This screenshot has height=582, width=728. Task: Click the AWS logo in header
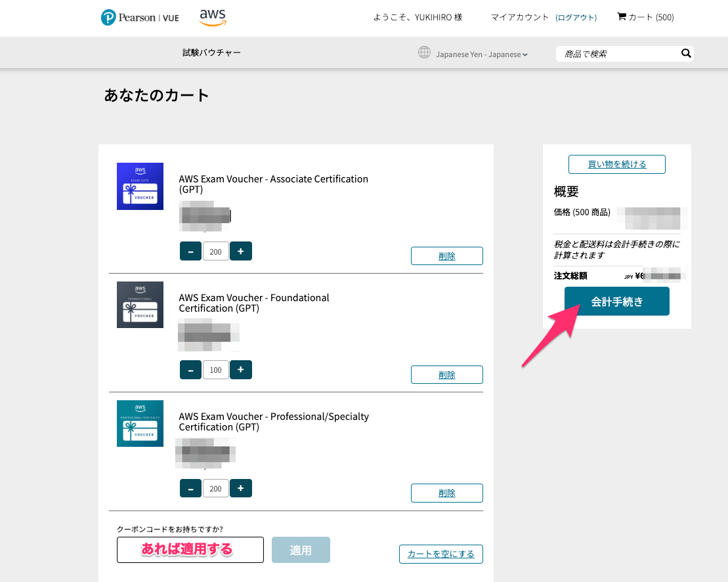213,17
